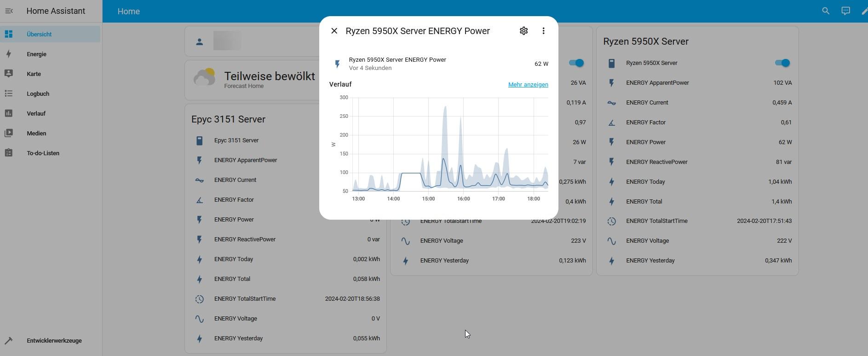Screen dimensions: 868x356
Task: Click Ryzen ENERGY Factor angle icon
Action: 611,123
